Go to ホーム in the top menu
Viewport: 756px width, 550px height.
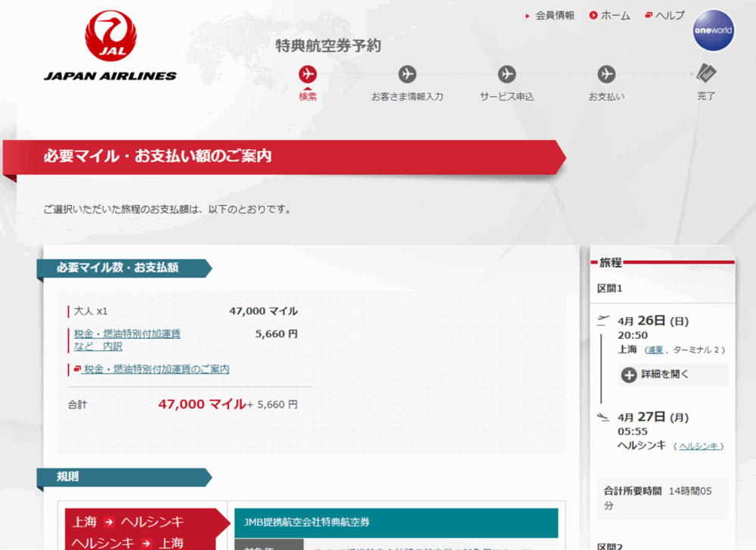[615, 15]
